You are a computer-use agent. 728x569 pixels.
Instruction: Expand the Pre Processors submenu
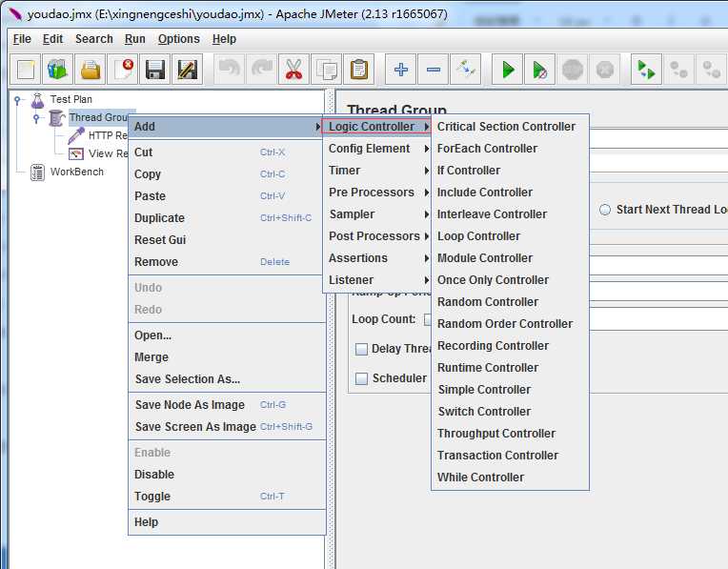(377, 193)
